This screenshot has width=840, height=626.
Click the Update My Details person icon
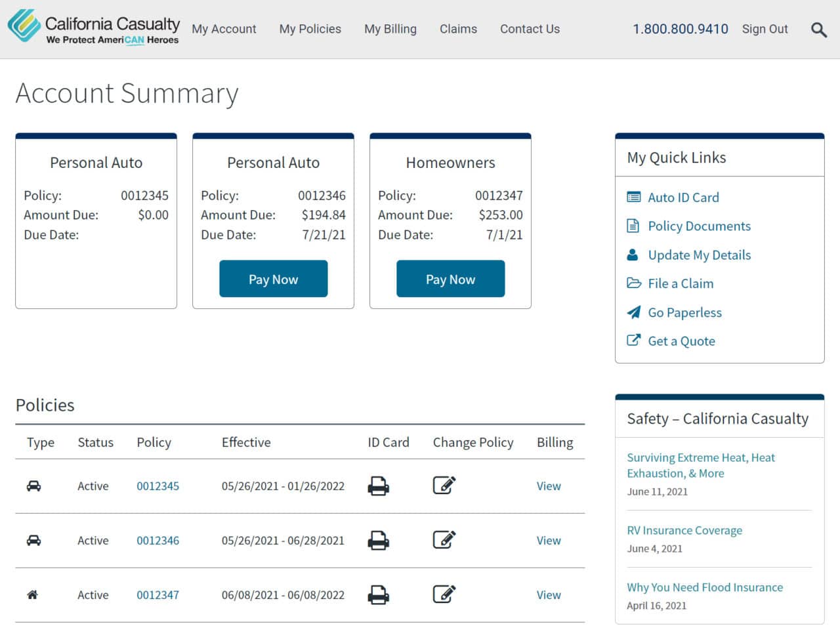click(x=633, y=254)
